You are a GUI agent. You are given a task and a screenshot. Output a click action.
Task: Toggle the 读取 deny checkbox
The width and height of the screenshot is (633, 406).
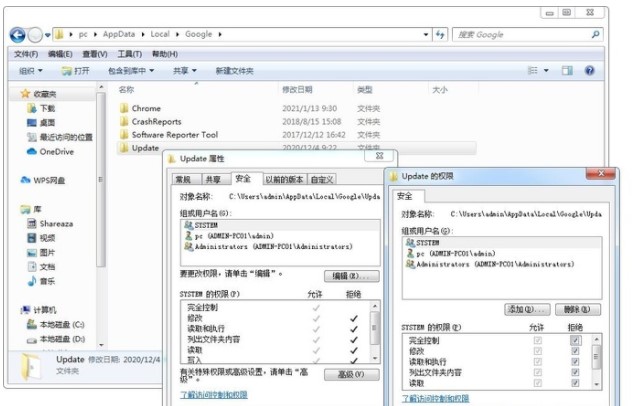(x=574, y=383)
